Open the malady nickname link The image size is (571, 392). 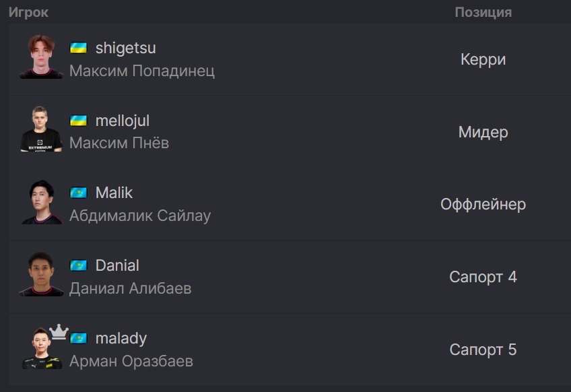tap(121, 338)
